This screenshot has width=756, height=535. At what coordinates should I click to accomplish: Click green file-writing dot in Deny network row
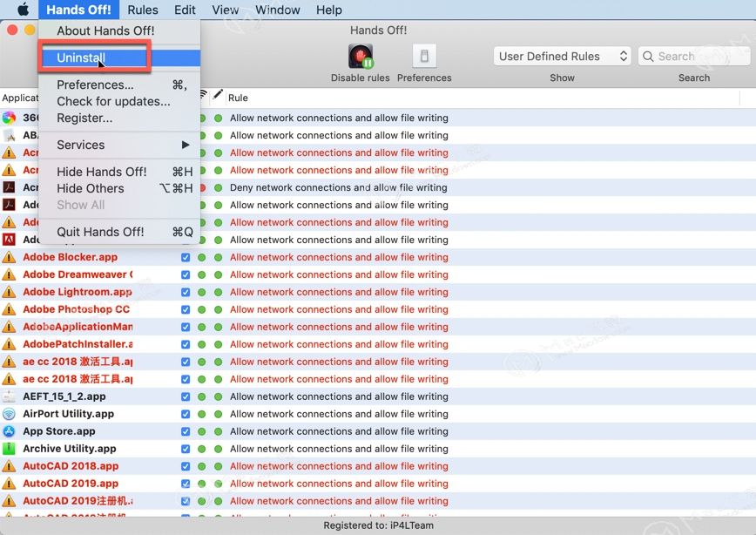[218, 187]
